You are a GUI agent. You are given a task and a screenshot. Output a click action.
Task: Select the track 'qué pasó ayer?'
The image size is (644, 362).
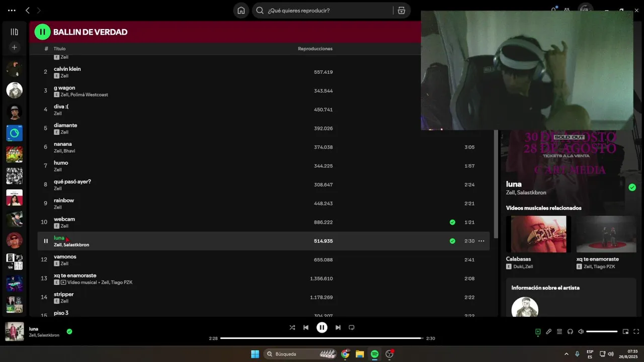72,182
